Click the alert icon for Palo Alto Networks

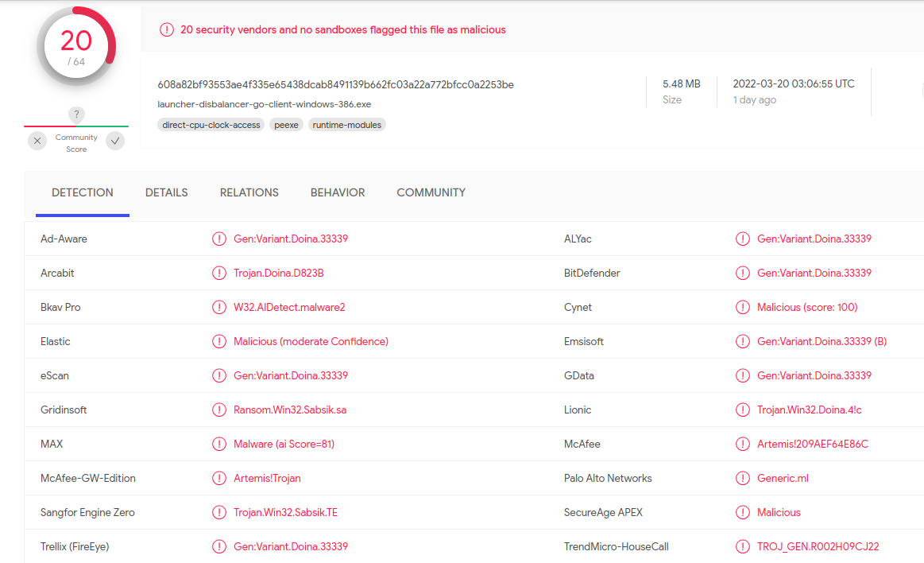pos(743,478)
